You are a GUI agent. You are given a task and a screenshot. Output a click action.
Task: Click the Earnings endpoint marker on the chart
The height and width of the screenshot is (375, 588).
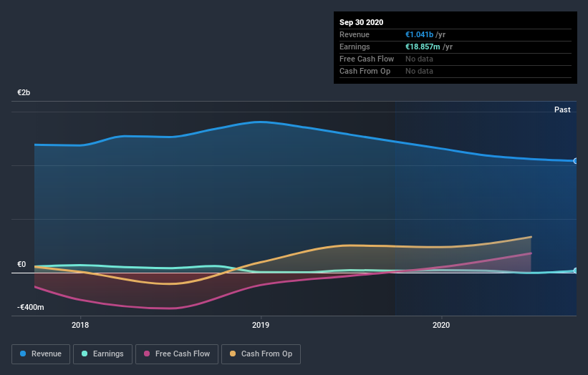(576, 271)
